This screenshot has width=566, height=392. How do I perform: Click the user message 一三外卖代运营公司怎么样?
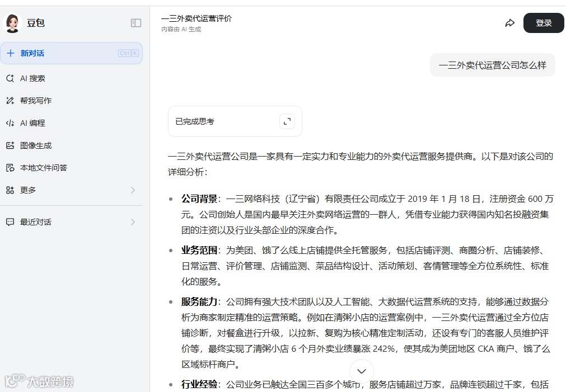(492, 65)
